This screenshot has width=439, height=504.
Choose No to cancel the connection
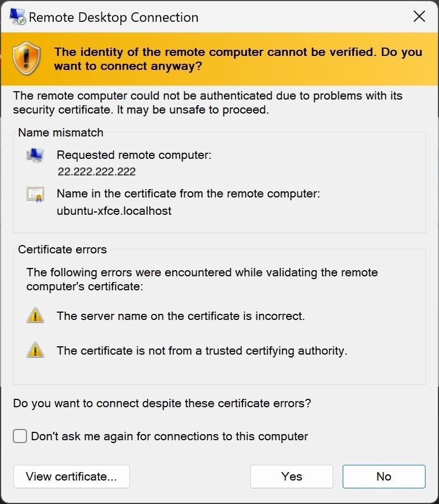384,477
